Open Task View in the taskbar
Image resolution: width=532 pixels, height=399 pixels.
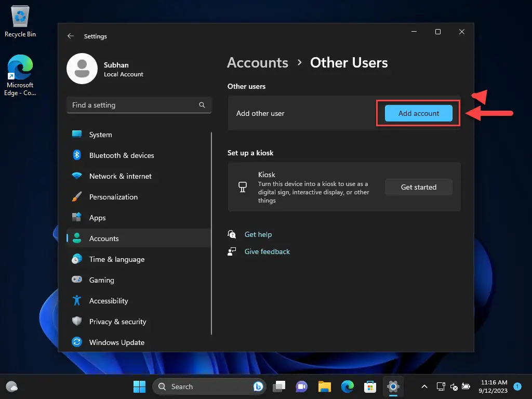click(279, 387)
